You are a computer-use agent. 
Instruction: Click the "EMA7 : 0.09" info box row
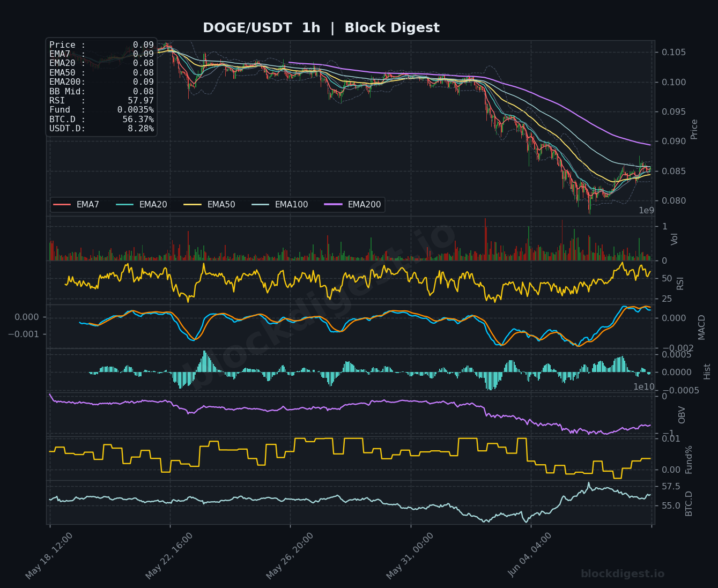[101, 54]
